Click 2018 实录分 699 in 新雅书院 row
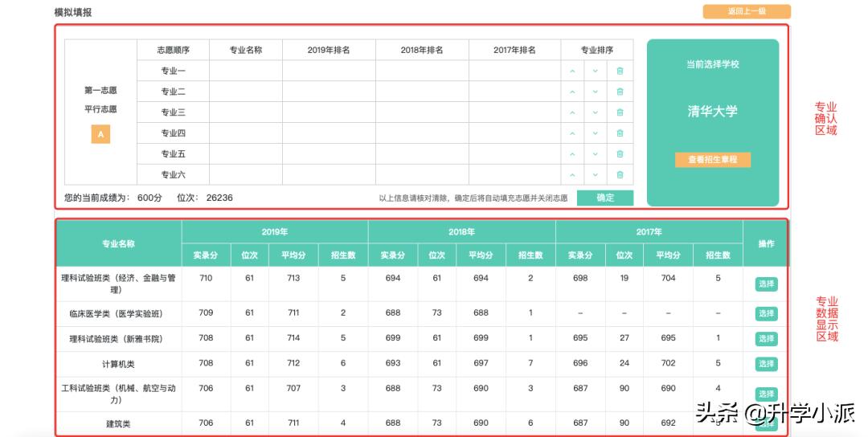This screenshot has height=437, width=868. (x=393, y=337)
